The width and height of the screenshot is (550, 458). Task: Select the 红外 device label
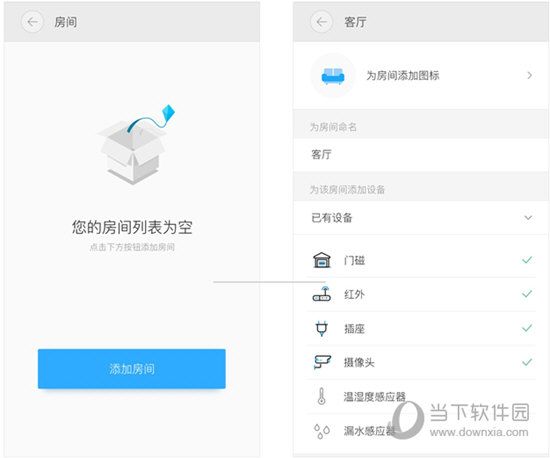coord(354,294)
